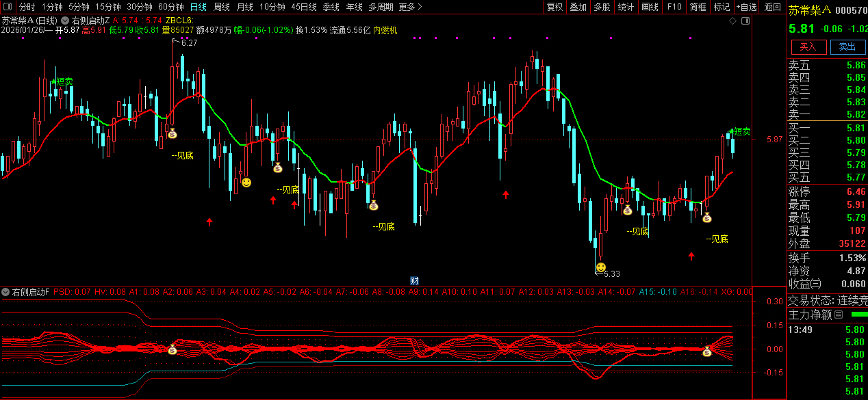Click the 内燃机 sector label

[385, 31]
